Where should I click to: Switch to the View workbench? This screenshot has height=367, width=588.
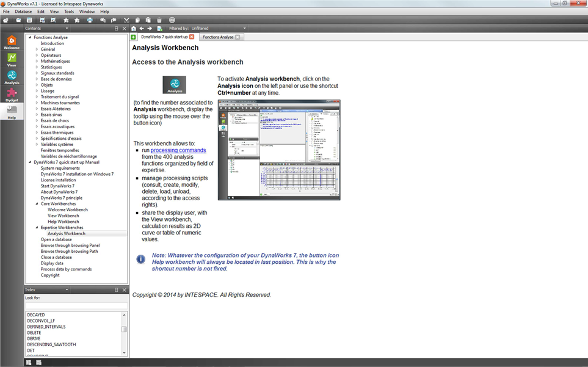[12, 60]
